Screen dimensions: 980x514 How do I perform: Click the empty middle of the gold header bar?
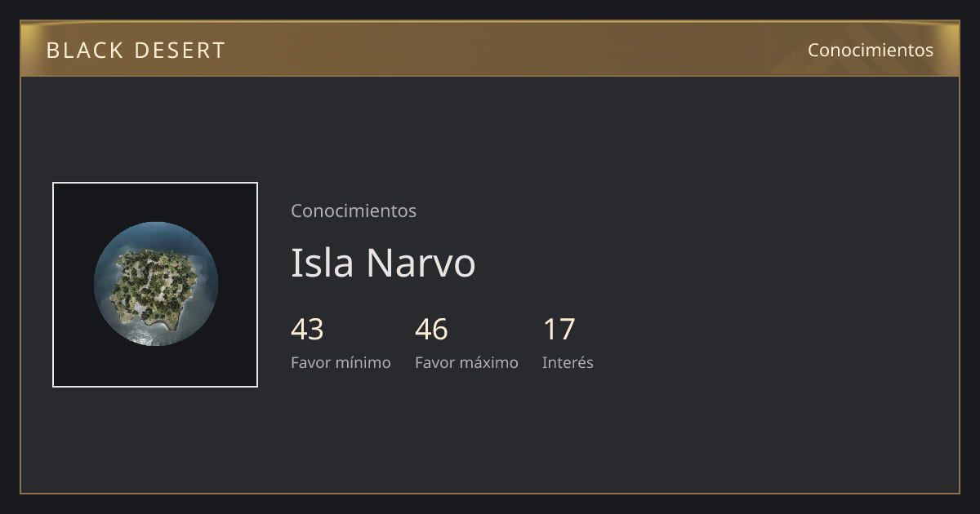coord(514,50)
